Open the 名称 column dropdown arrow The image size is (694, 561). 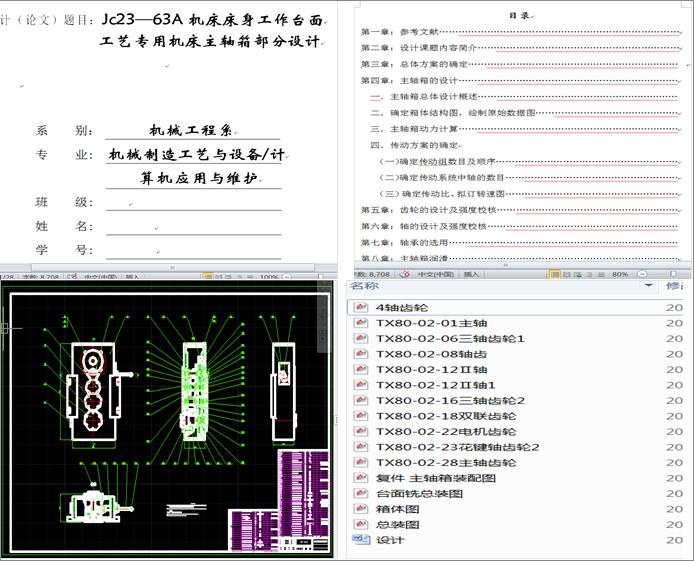649,285
